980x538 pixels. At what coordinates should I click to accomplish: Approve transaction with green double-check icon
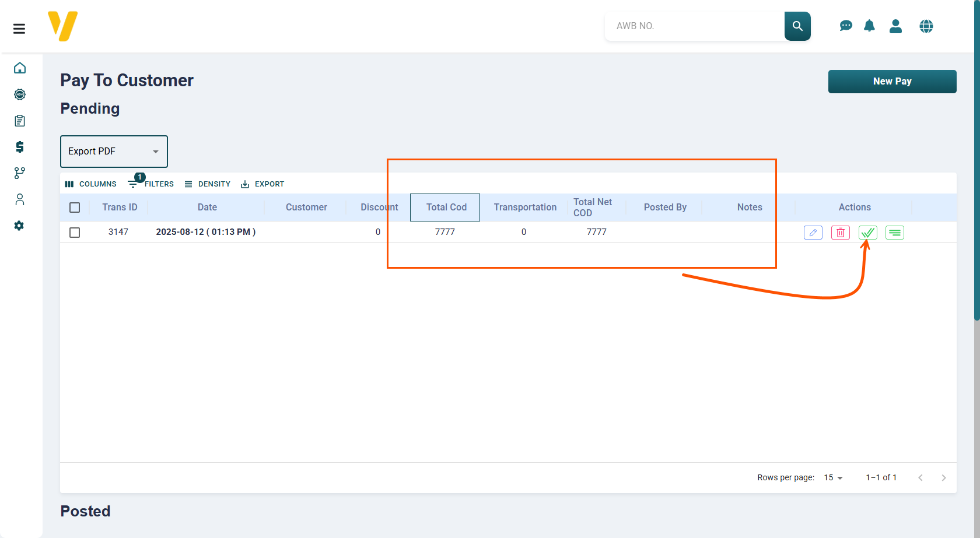coord(867,233)
